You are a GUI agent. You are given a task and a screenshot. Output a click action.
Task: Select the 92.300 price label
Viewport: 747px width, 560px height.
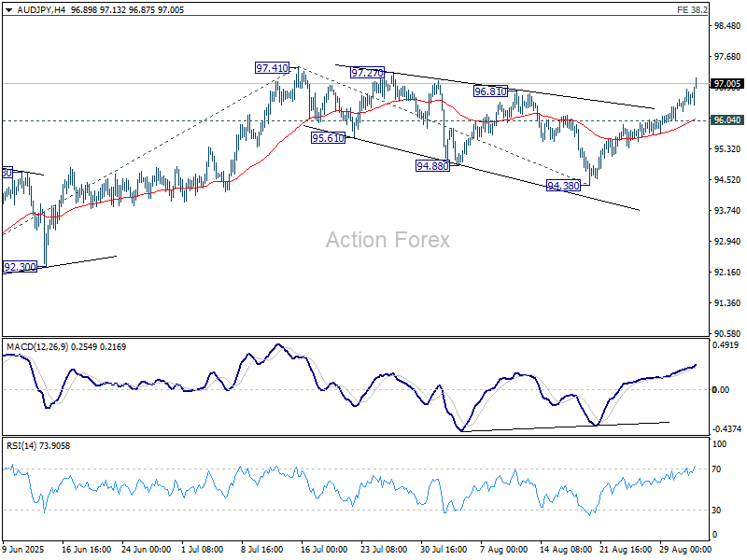[x=20, y=267]
